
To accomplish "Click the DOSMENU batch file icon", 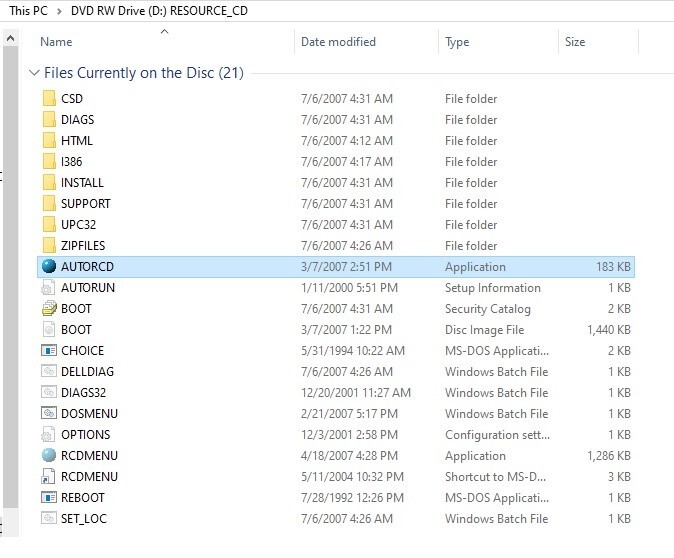I will point(49,414).
